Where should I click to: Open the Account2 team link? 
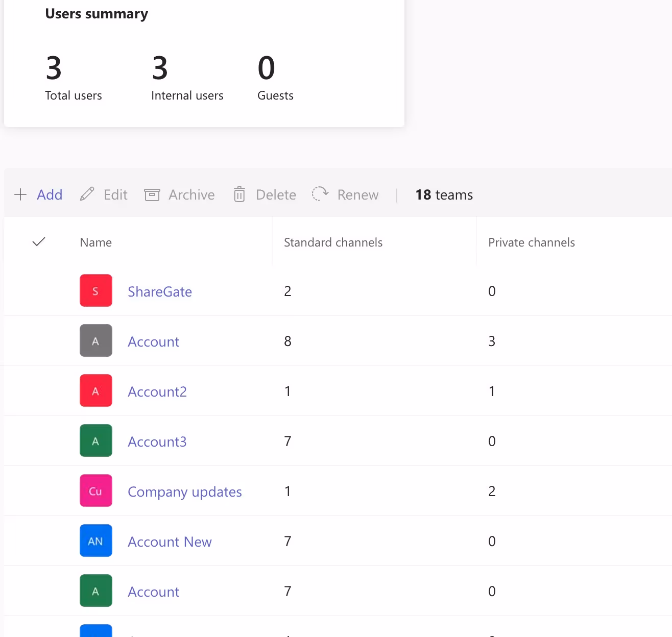(157, 391)
